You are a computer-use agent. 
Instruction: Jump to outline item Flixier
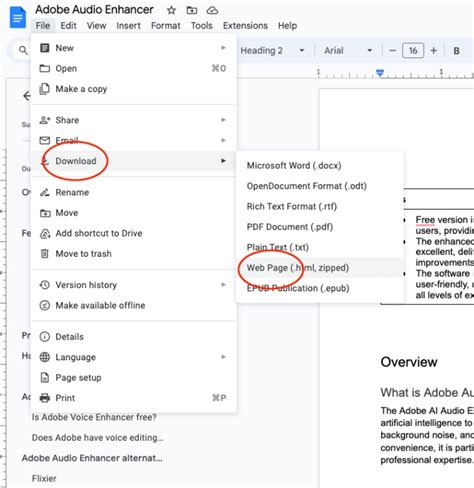[x=44, y=479]
